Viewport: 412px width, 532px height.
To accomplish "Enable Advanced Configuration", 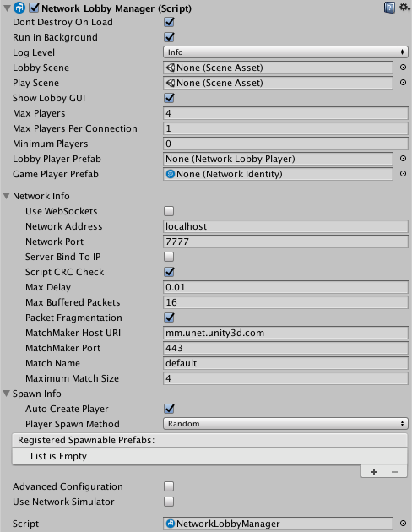I will point(169,486).
